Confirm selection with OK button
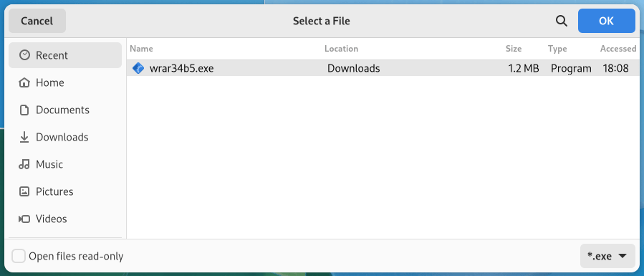644x276 pixels. pos(606,21)
